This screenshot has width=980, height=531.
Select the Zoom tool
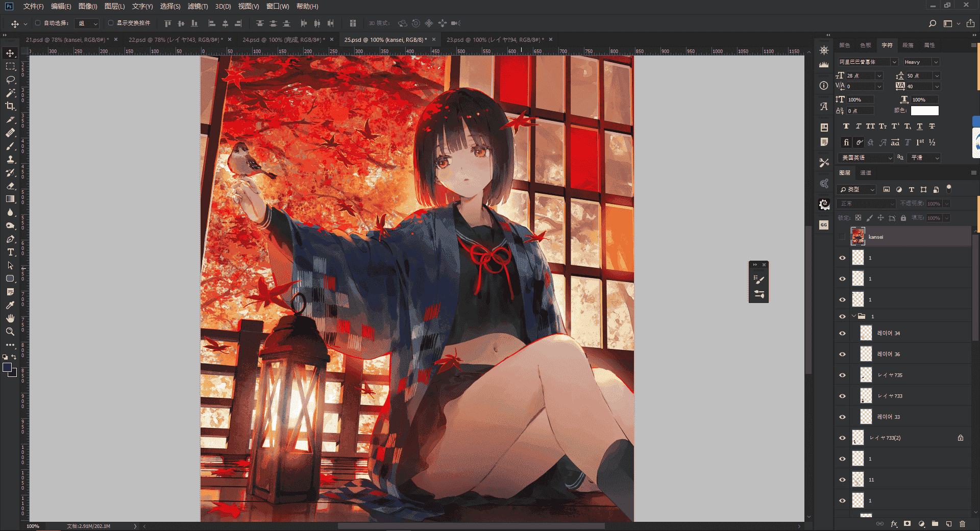tap(10, 332)
